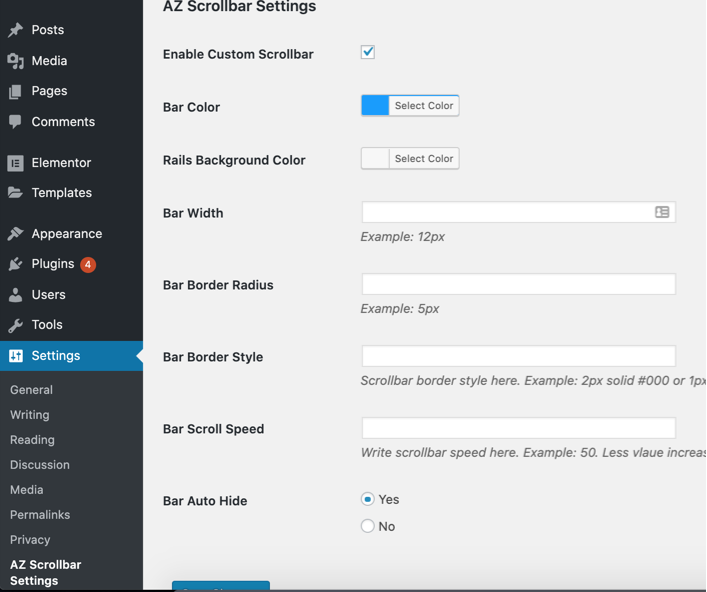Click the Plugins plug icon
Screen dimensions: 707x592
(x=15, y=264)
